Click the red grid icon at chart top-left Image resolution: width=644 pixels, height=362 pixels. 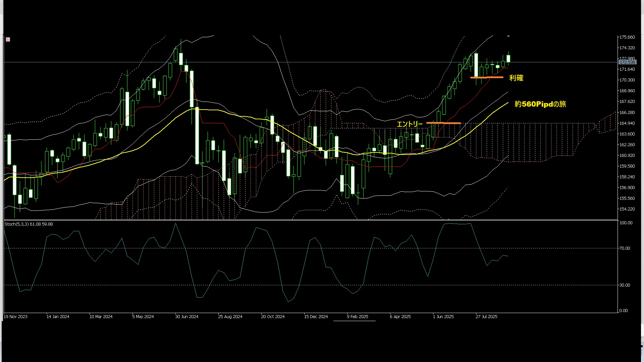tap(8, 40)
